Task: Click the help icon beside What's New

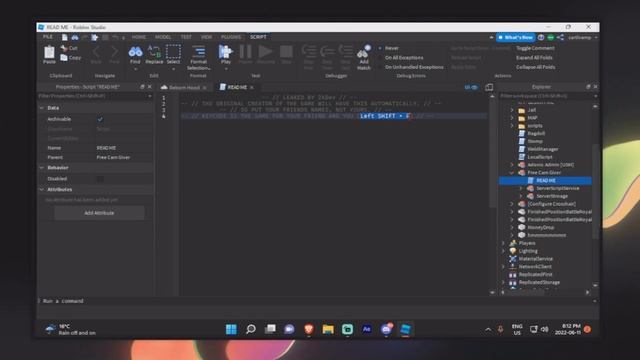Action: coord(541,37)
